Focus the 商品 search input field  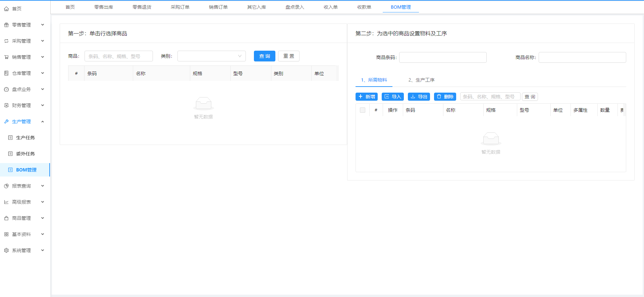[119, 56]
